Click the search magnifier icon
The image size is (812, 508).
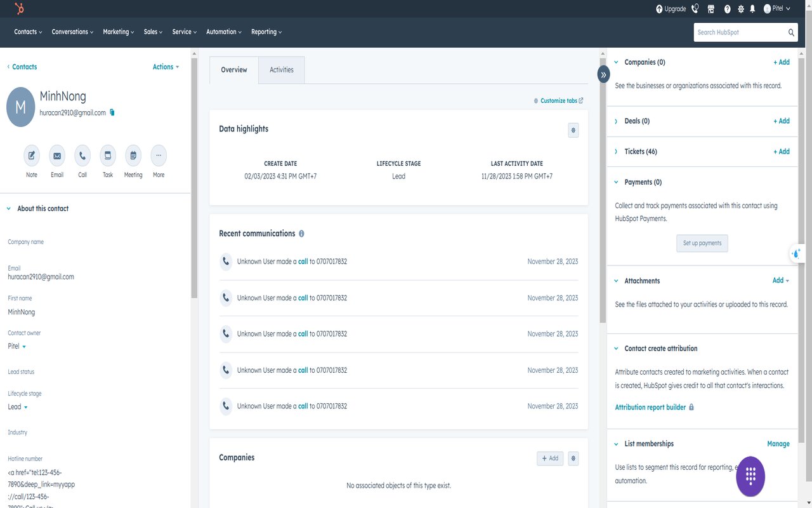(791, 32)
